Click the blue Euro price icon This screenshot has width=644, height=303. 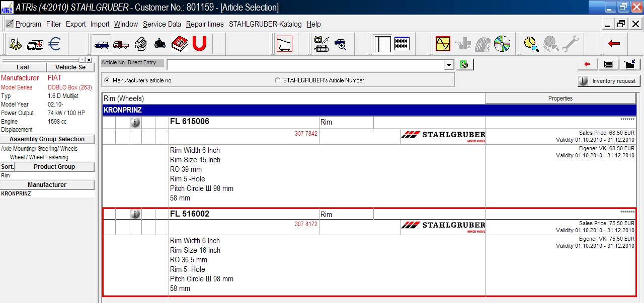click(x=54, y=44)
